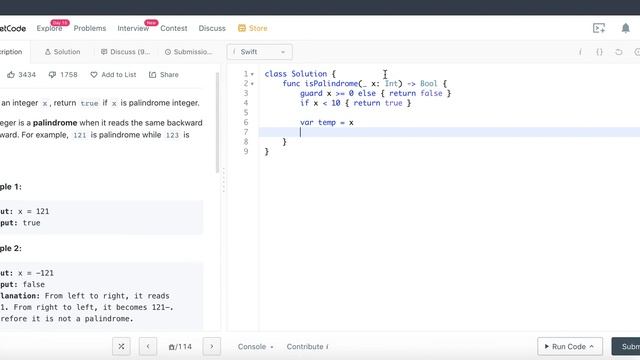
Task: Click the Submit button
Action: tap(626, 347)
